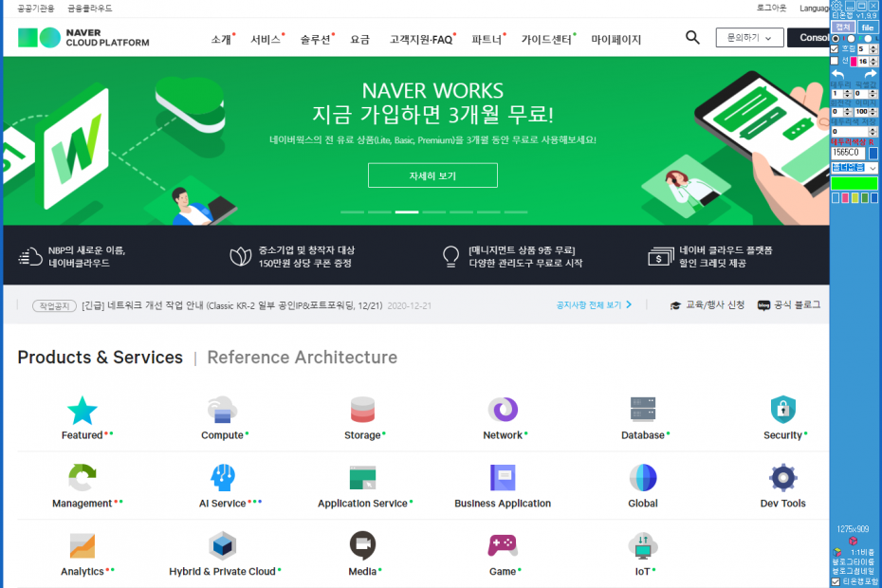This screenshot has height=588, width=882.
Task: Open the 솔루션 menu
Action: [x=315, y=40]
